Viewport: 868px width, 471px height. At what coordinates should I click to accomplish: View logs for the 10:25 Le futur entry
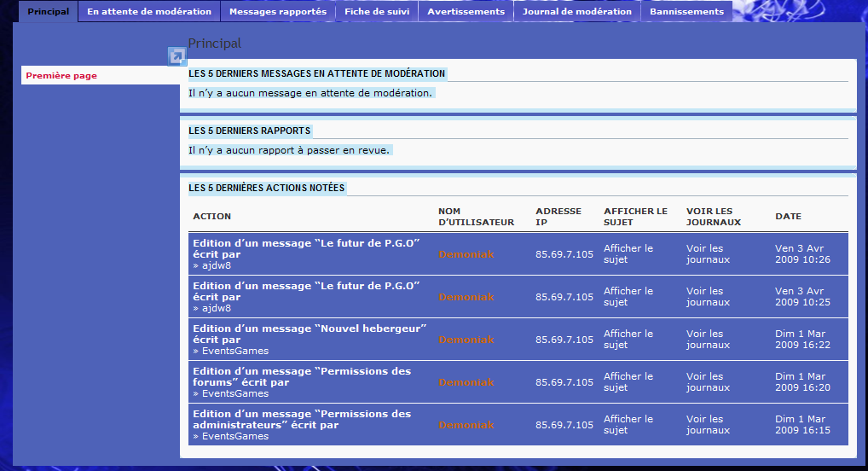tap(708, 297)
